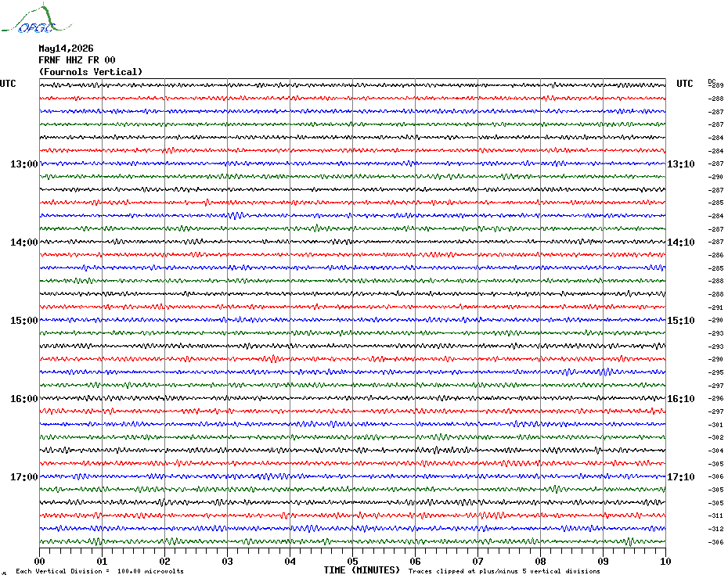Click the -312 DC offset value
Viewport: 728px width, 582px height.
(715, 529)
